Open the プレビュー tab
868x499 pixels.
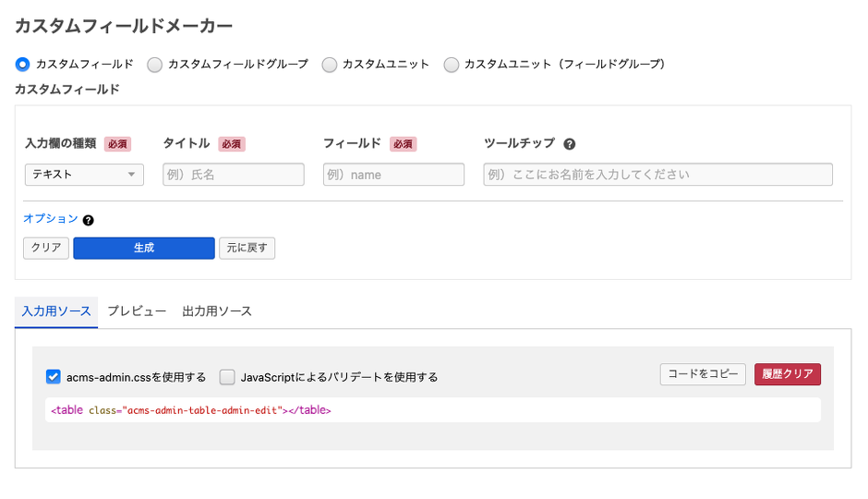tap(137, 311)
